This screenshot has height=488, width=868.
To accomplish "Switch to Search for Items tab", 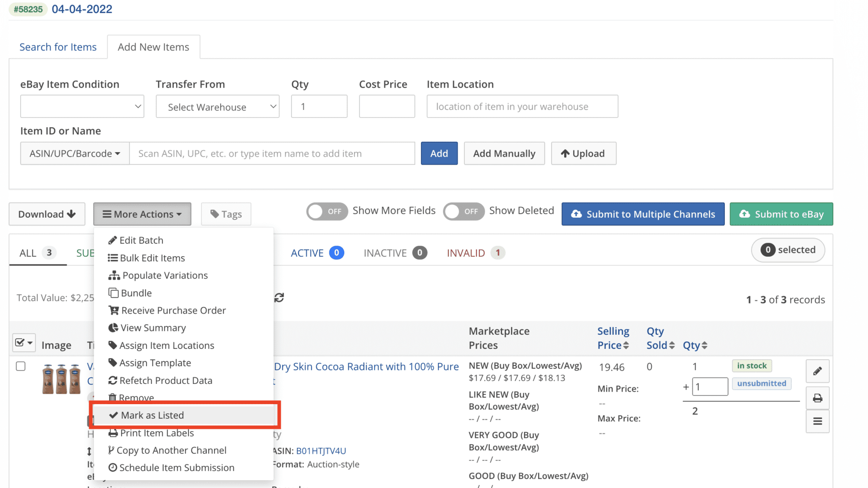I will click(58, 47).
